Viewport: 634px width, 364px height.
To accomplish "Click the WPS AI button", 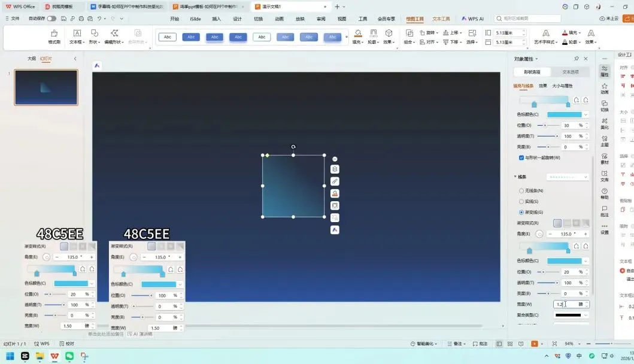I will click(472, 19).
